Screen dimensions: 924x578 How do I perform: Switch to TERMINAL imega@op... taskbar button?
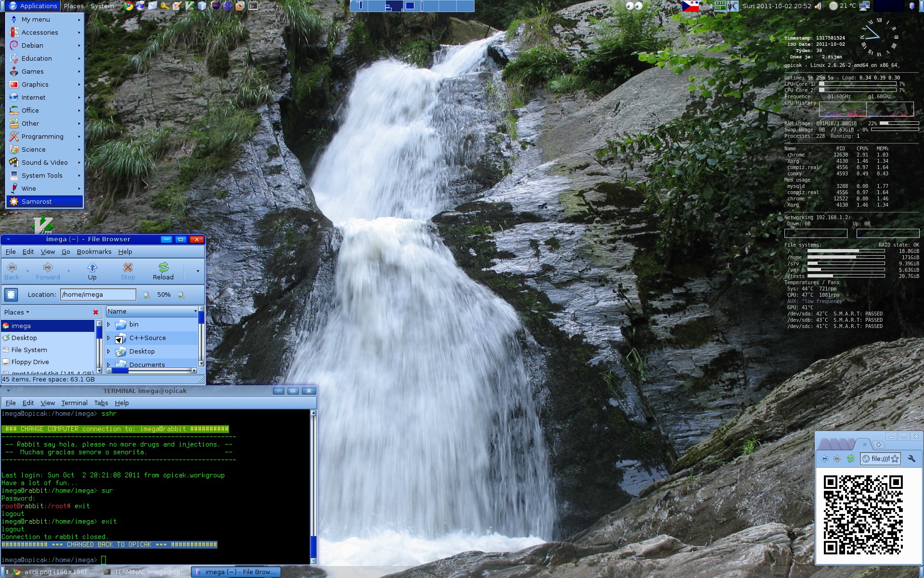(x=144, y=572)
